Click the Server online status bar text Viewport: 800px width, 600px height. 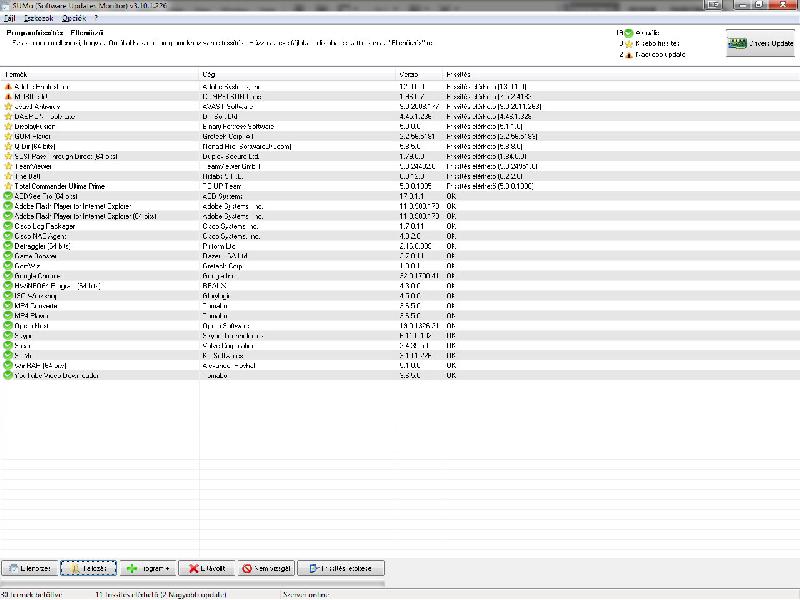[x=306, y=595]
